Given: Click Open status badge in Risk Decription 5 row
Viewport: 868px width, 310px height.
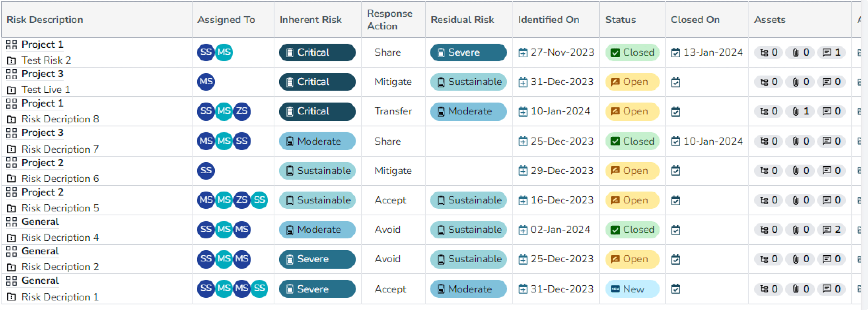Looking at the screenshot, I should [632, 200].
